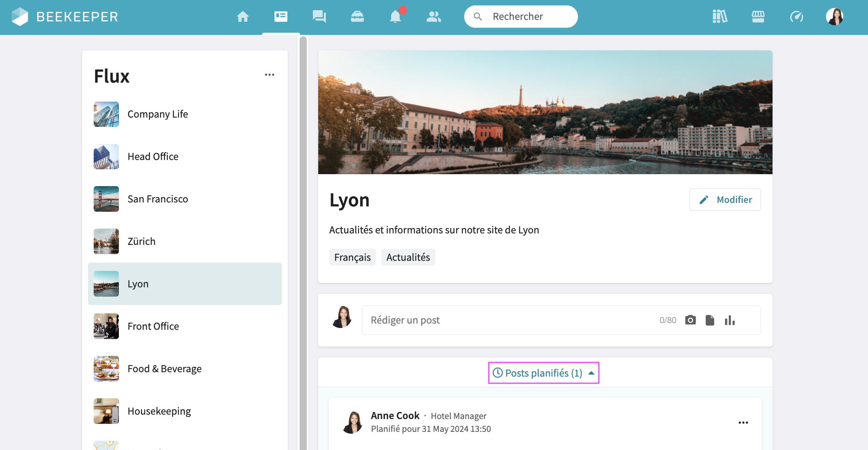
Task: Click the BEEKEEPER brand text
Action: [77, 17]
